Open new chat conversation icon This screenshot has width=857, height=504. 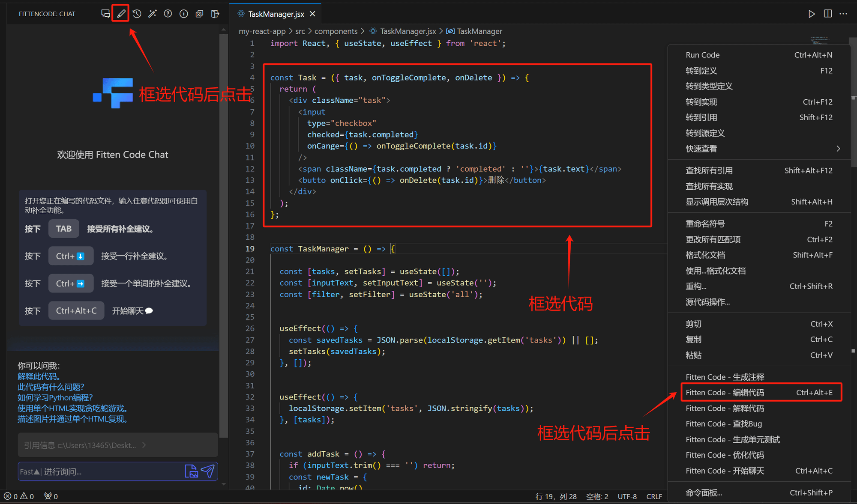click(105, 14)
